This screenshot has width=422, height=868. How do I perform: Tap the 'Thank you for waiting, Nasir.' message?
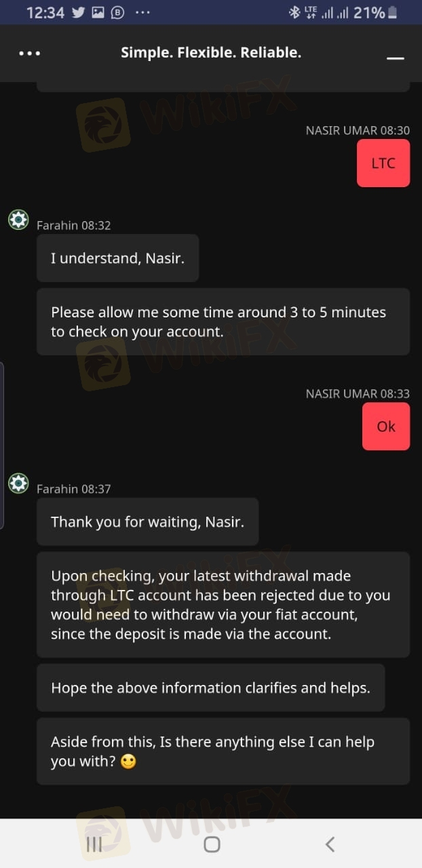147,521
